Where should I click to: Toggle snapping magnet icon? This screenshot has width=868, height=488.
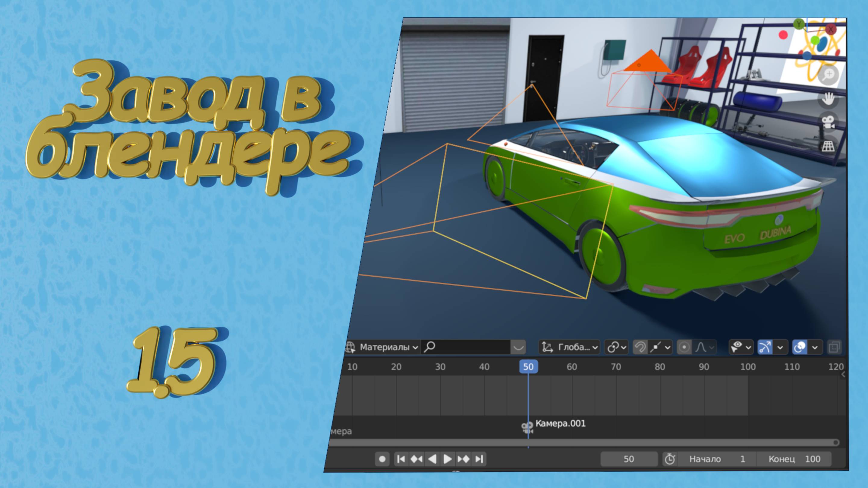640,347
